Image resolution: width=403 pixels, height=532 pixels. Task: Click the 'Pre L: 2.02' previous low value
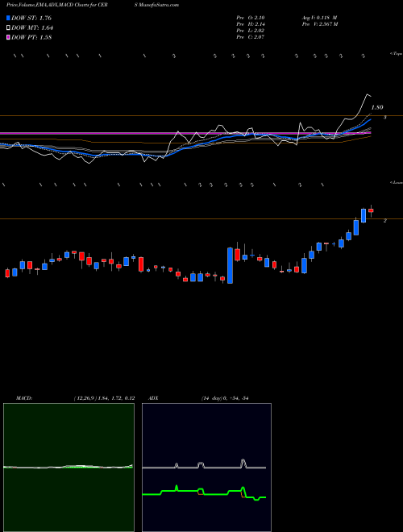(x=251, y=31)
